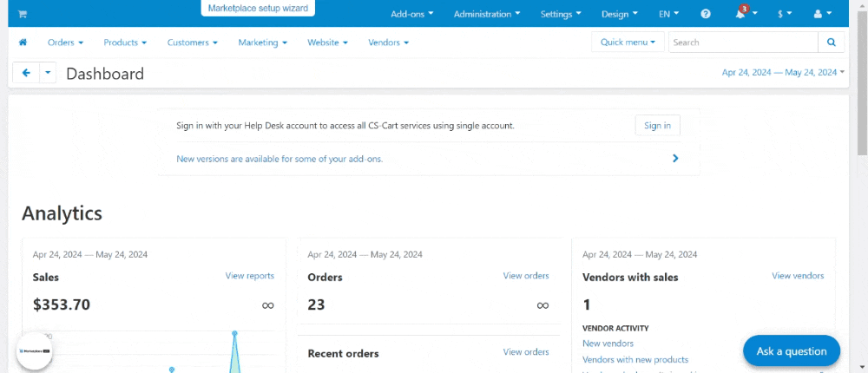868x373 pixels.
Task: Click the $353.70 sales total
Action: click(62, 304)
